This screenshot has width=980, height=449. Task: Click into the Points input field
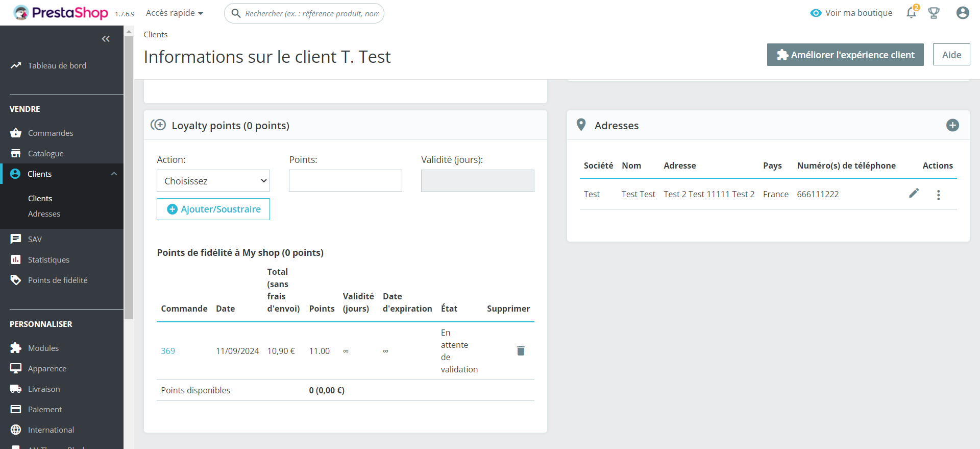(x=345, y=181)
